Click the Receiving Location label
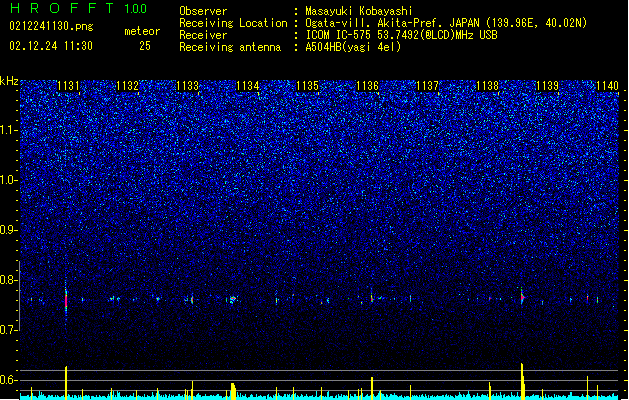Image resolution: width=629 pixels, height=400 pixels. tap(233, 23)
